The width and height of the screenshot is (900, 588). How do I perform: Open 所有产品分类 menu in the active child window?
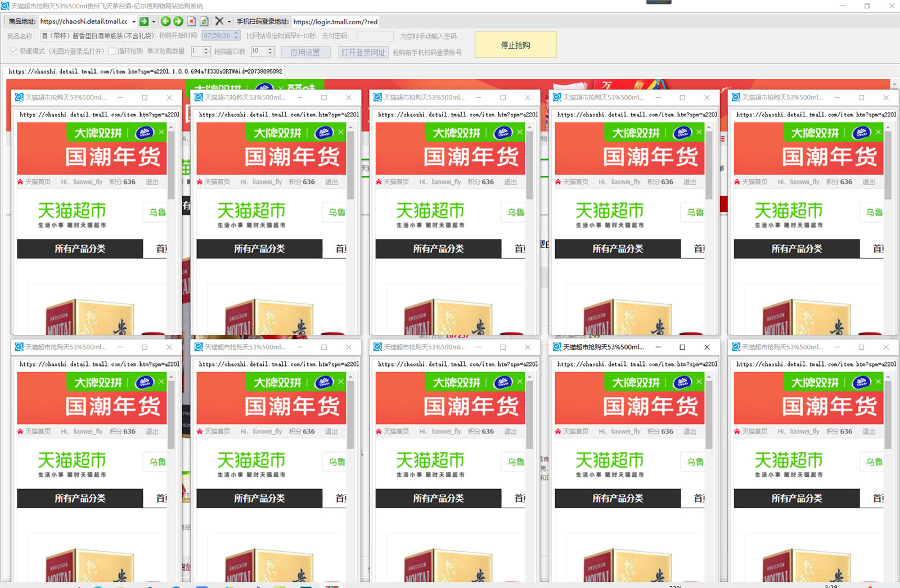tap(618, 498)
